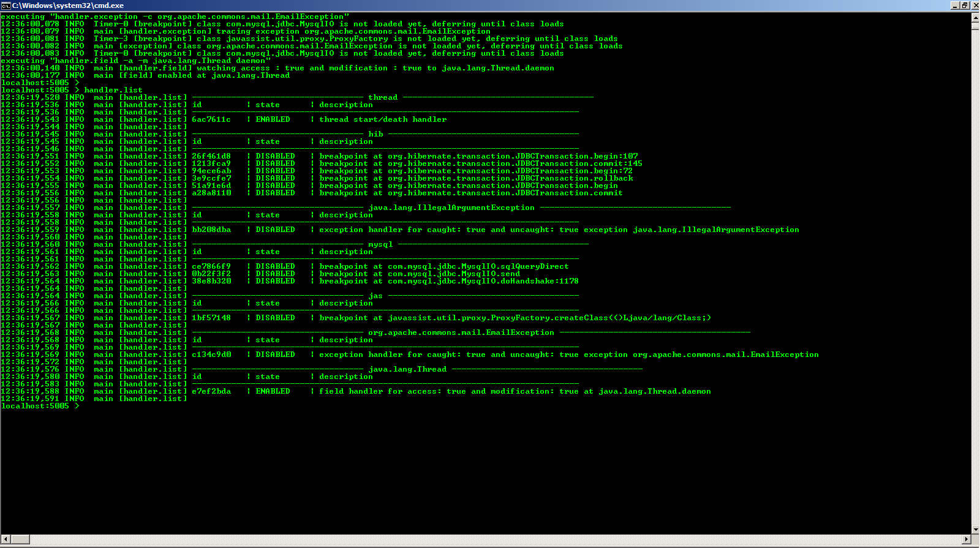Click handler id 51a91e6d

click(211, 186)
